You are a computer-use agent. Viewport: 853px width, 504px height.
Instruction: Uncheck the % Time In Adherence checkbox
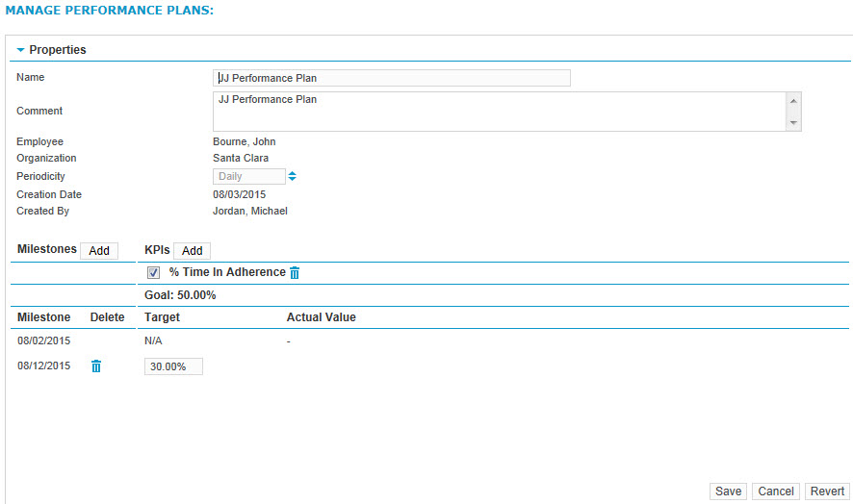pos(153,272)
